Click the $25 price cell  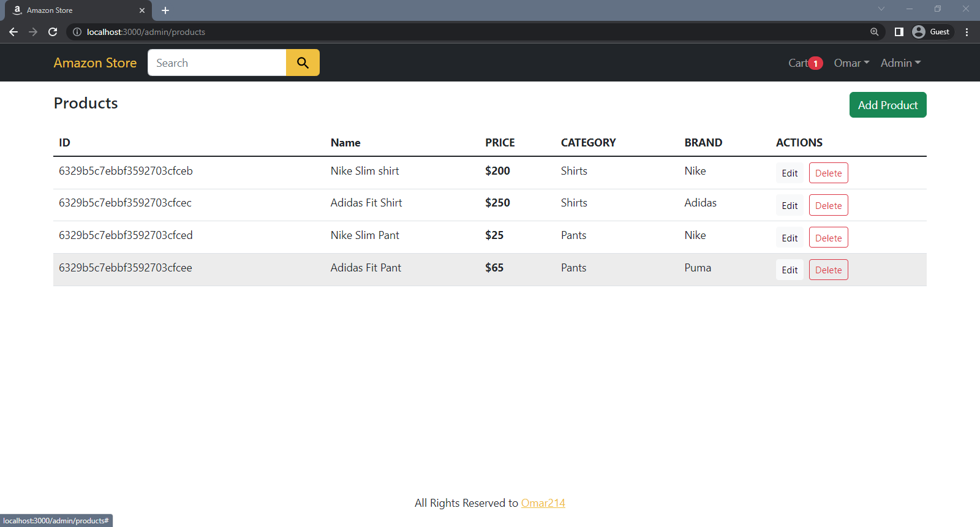[x=494, y=235]
